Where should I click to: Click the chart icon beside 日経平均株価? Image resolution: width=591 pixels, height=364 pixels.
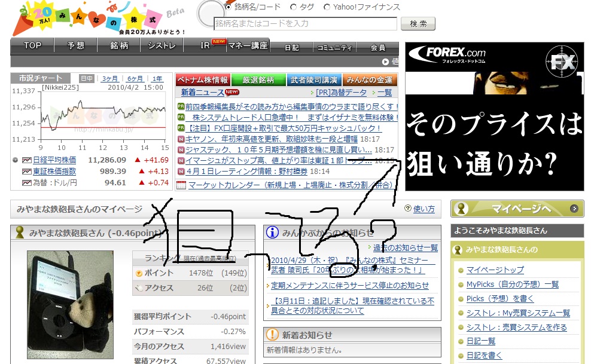point(26,160)
